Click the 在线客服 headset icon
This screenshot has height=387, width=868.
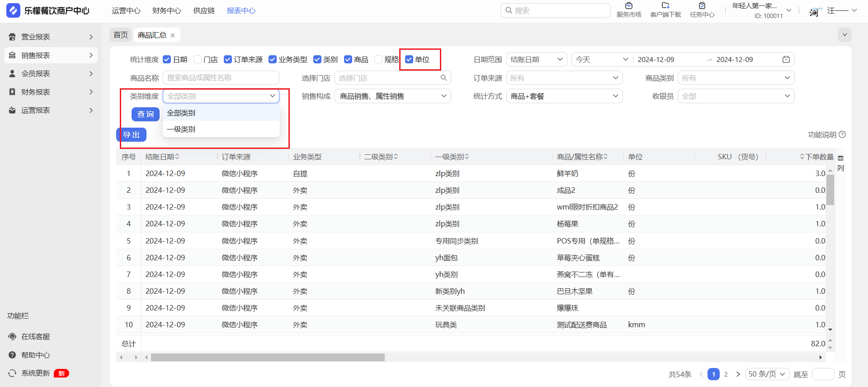click(x=12, y=336)
